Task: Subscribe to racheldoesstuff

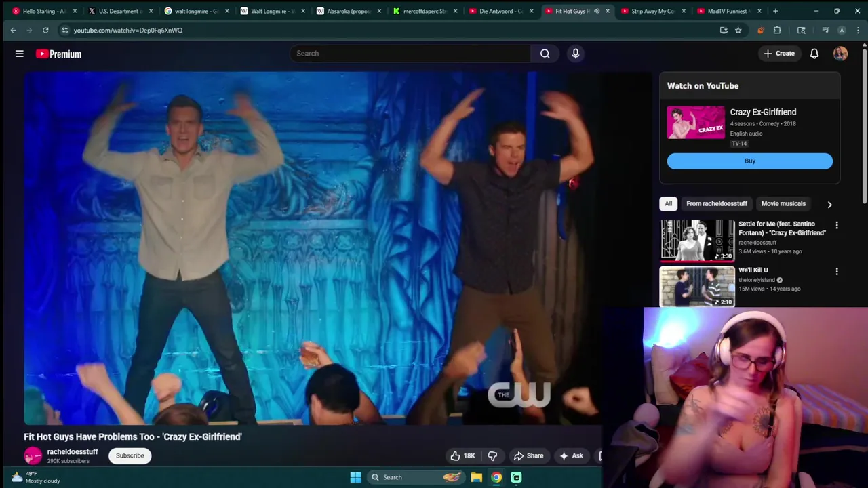Action: [x=130, y=456]
